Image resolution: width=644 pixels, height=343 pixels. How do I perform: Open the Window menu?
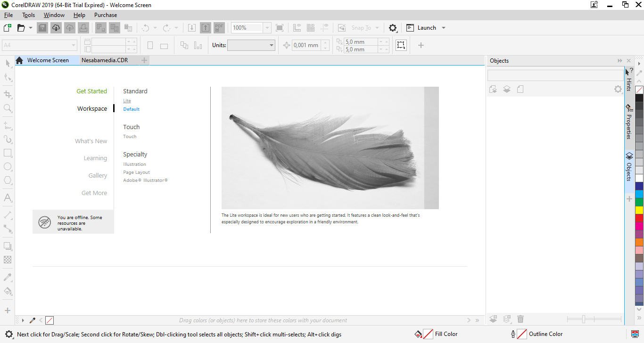54,15
